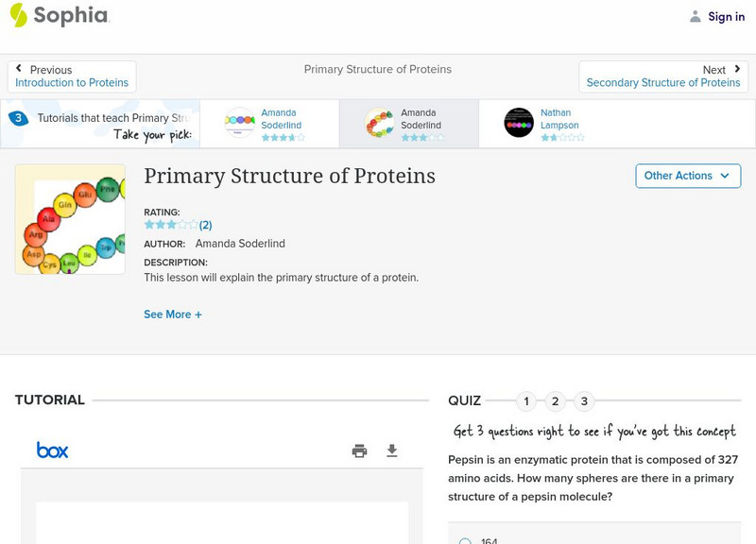The image size is (756, 544).
Task: Expand description with See More +
Action: 173,314
